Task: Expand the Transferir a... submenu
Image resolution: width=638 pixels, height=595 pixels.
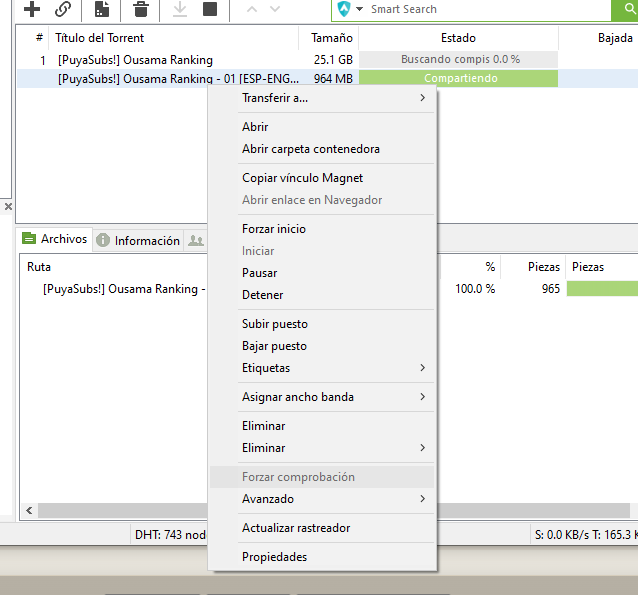Action: [x=322, y=98]
